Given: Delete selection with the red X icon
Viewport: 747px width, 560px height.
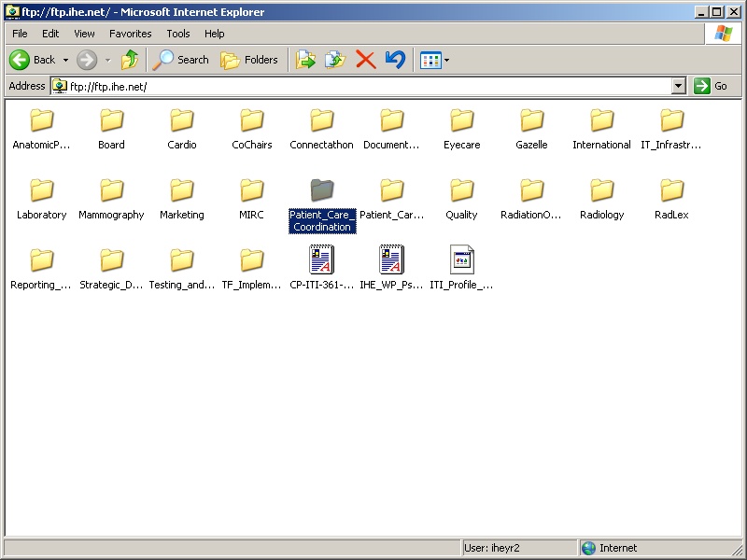Looking at the screenshot, I should [365, 60].
